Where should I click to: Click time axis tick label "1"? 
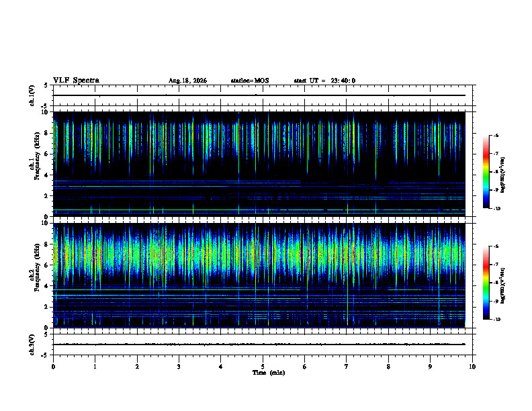tap(95, 367)
